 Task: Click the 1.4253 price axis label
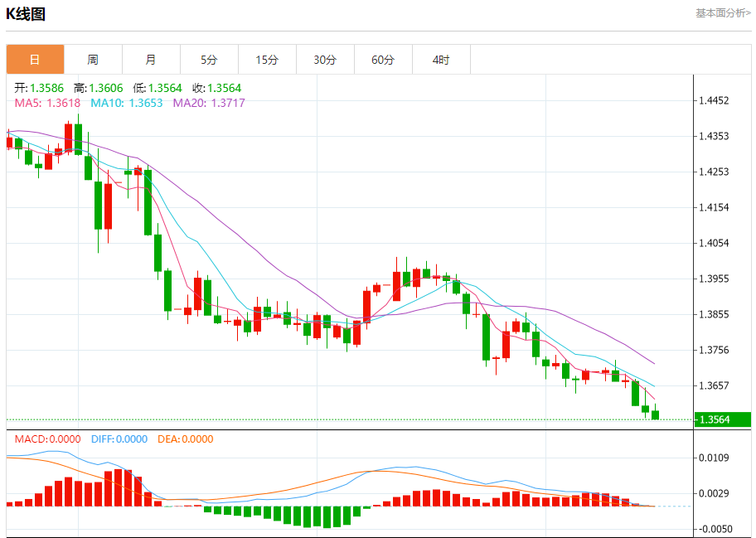coord(714,172)
